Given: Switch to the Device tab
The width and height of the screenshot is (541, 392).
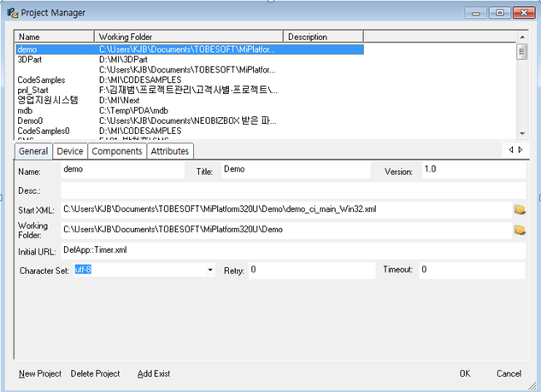Looking at the screenshot, I should (70, 151).
